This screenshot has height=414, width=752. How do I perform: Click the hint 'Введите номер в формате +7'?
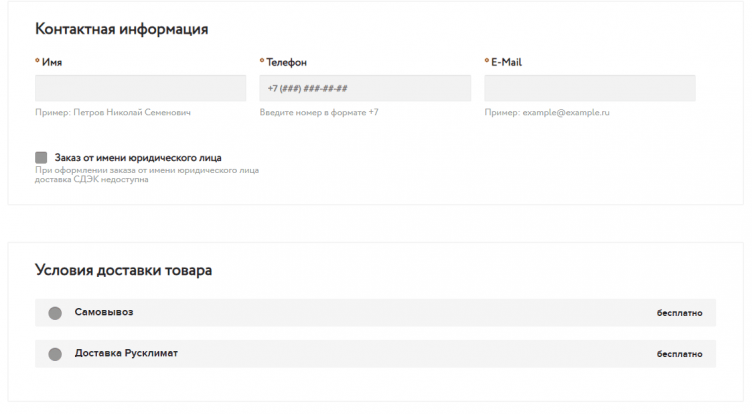[319, 113]
